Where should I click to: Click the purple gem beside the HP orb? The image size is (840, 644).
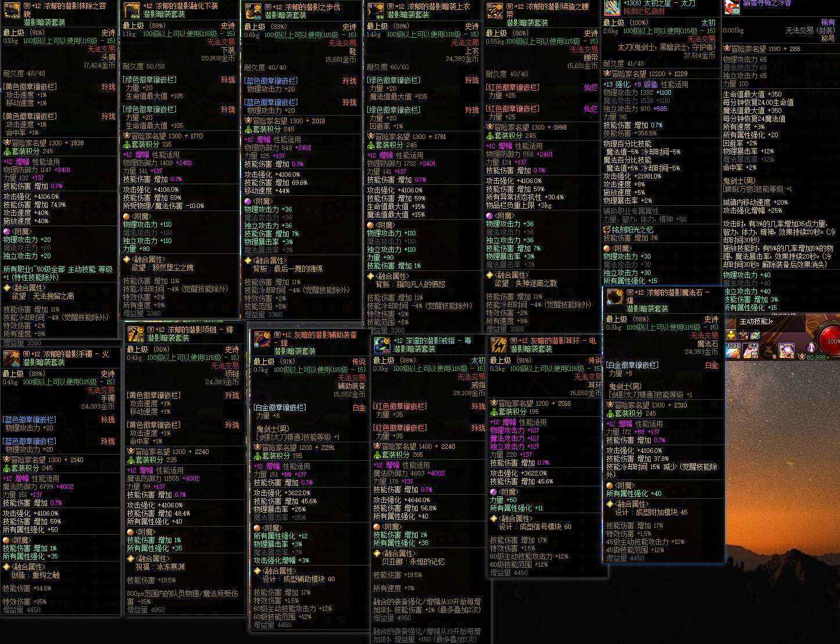tap(811, 348)
